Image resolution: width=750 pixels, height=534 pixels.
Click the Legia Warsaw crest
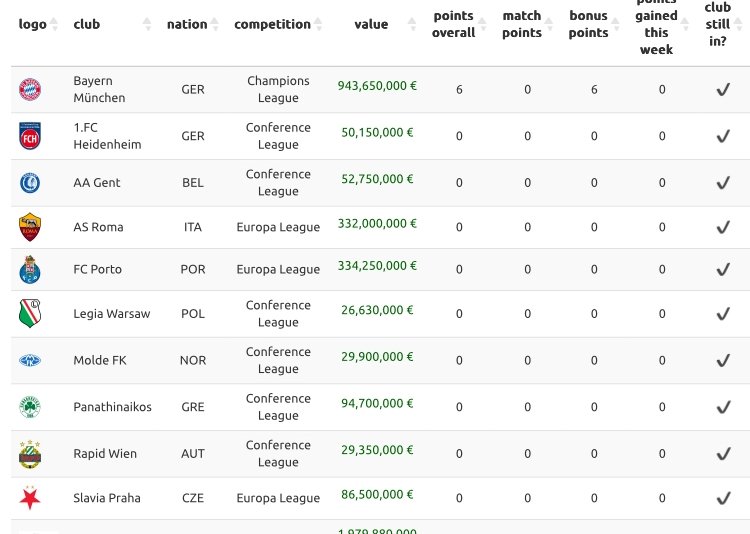(x=29, y=314)
